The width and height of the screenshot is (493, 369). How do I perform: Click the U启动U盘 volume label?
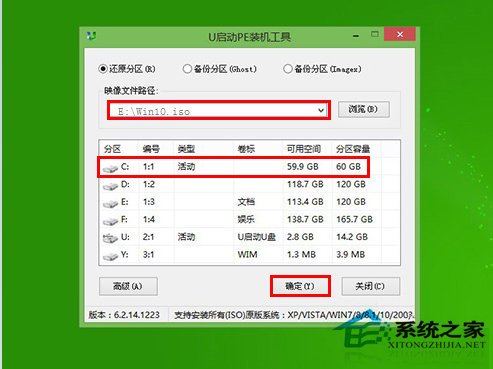tap(257, 237)
